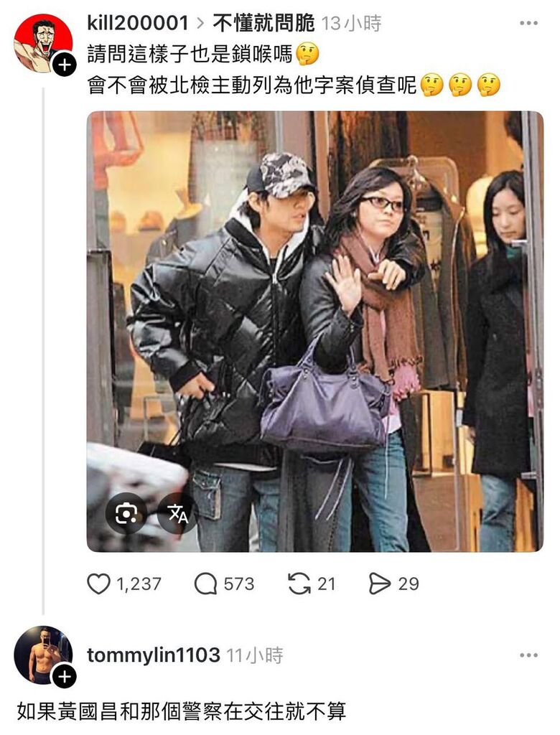Like the kill200001 post with heart icon

tap(98, 584)
